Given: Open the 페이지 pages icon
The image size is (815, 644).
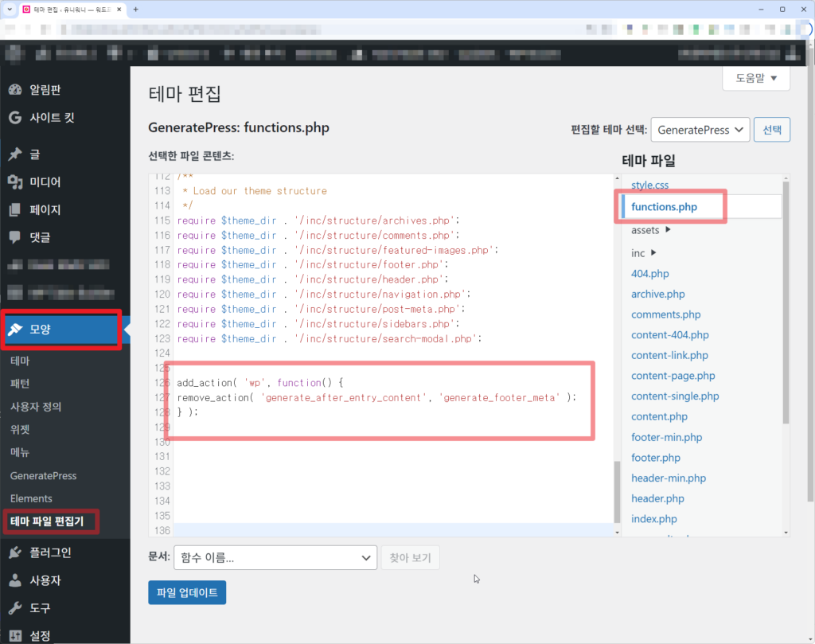Looking at the screenshot, I should coord(15,210).
